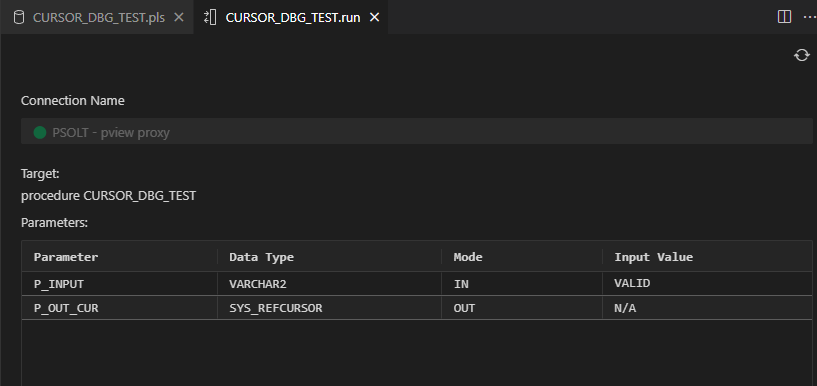
Task: Click the Data Type column header
Action: 329,257
